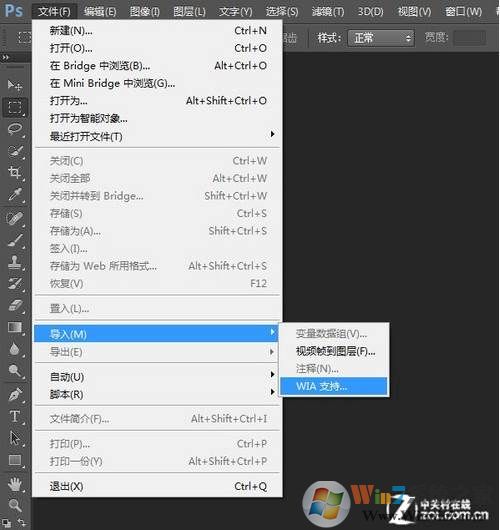This screenshot has height=530, width=500.
Task: Open the 视图(V) menu
Action: pyautogui.click(x=414, y=12)
